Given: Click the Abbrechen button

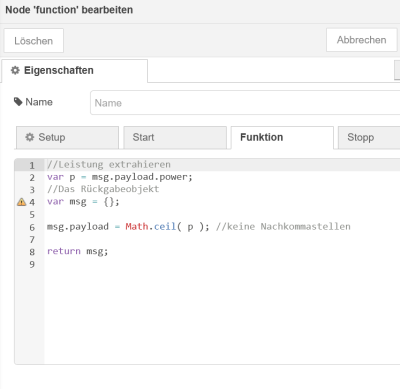Looking at the screenshot, I should 361,40.
